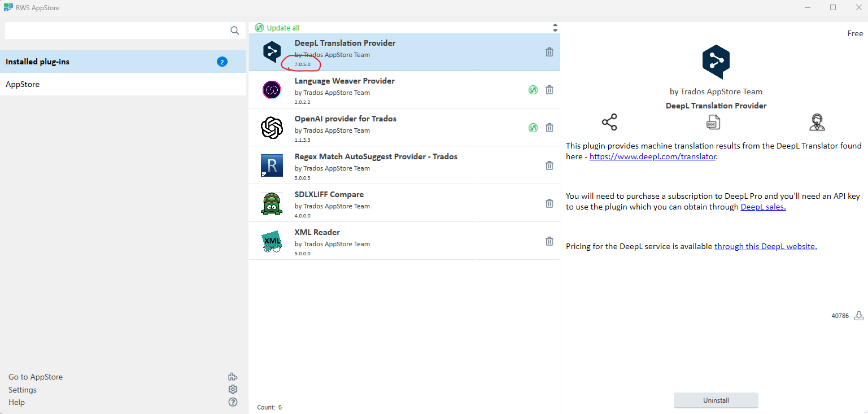Select 'DeepL Translation Provider' title in list

click(345, 43)
